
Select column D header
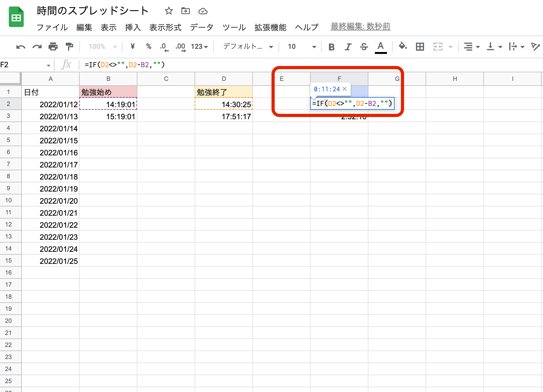pos(224,79)
